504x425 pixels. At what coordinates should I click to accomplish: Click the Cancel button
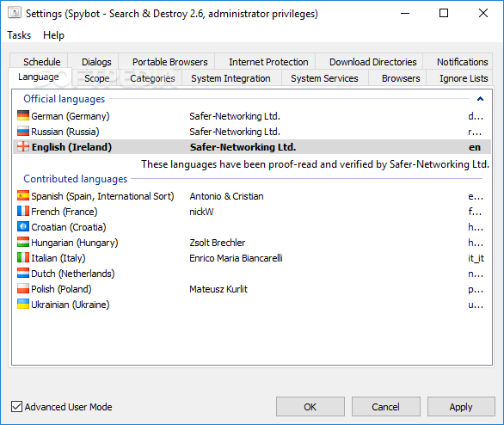385,407
